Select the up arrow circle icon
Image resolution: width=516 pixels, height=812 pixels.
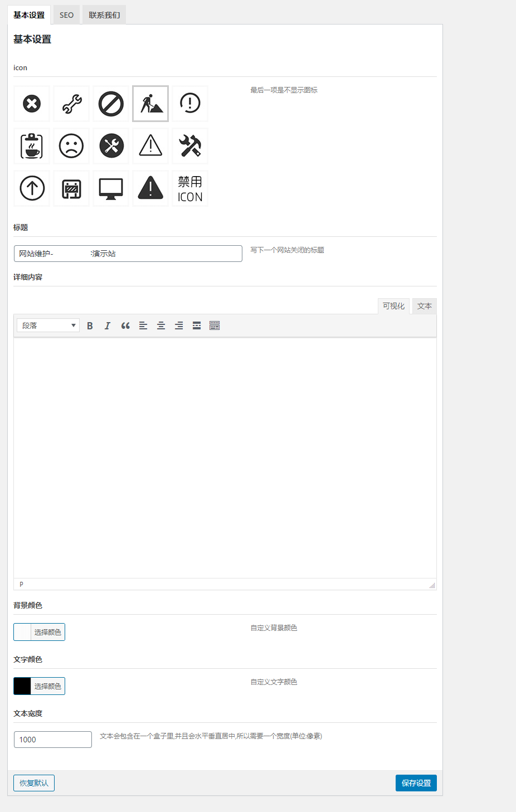tap(32, 188)
